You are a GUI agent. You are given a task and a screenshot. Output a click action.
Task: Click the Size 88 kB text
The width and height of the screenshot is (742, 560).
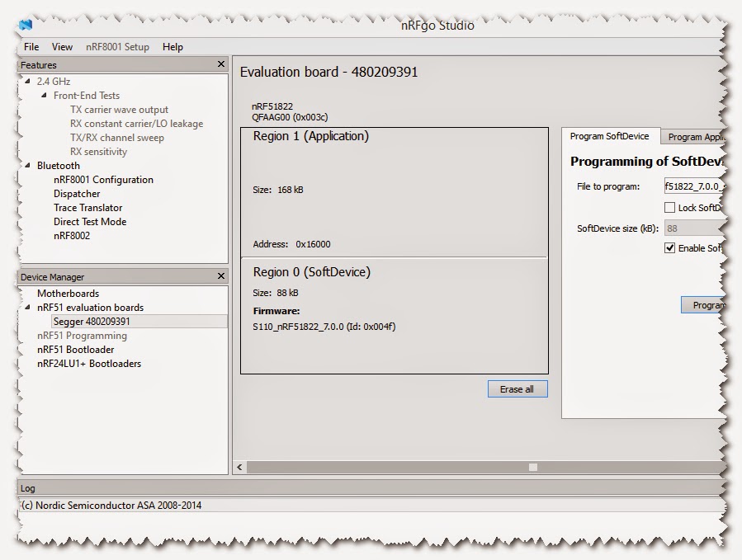(276, 293)
